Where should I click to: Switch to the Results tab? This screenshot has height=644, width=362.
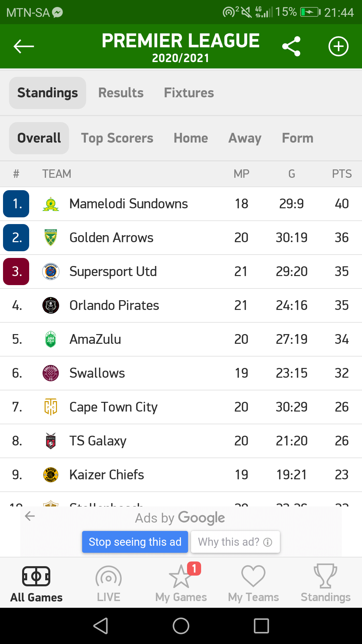click(x=121, y=93)
